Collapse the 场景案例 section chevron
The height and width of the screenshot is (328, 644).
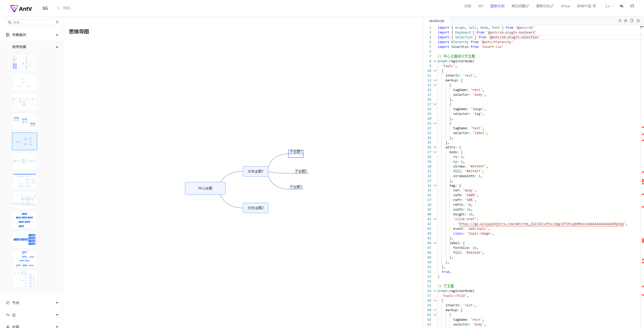(57, 35)
